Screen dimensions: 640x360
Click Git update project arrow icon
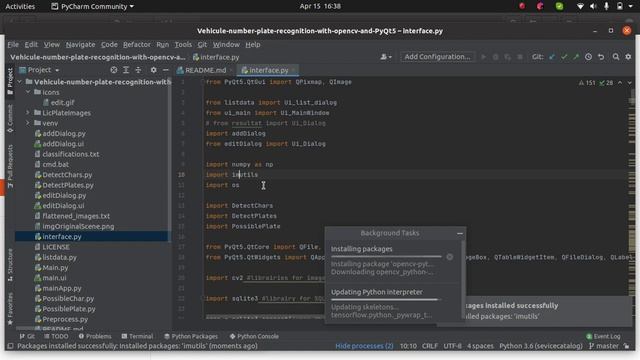(x=552, y=57)
